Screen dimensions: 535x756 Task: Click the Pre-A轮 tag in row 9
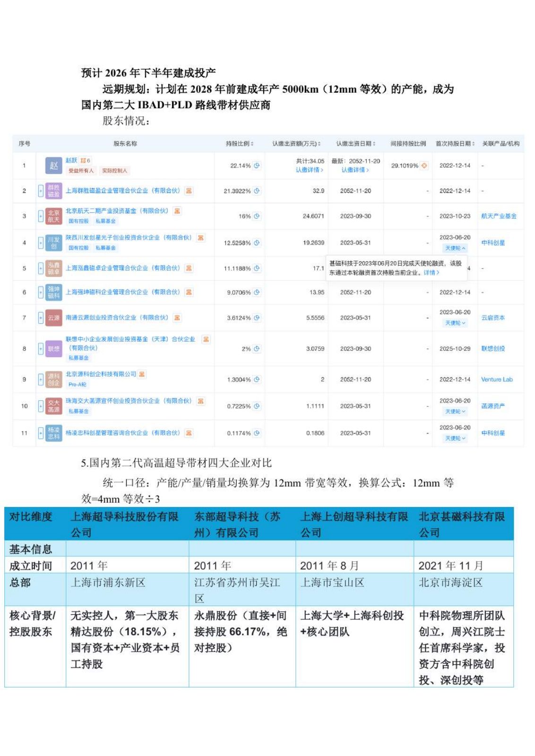pyautogui.click(x=78, y=385)
